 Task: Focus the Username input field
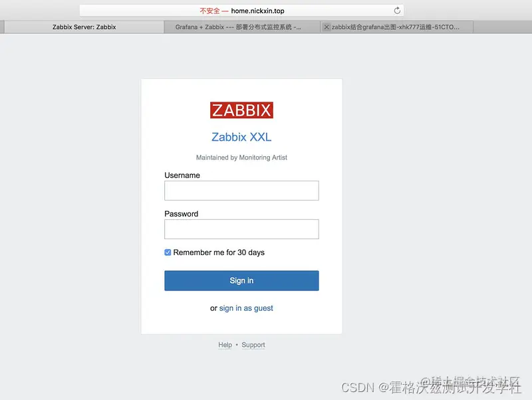[241, 191]
